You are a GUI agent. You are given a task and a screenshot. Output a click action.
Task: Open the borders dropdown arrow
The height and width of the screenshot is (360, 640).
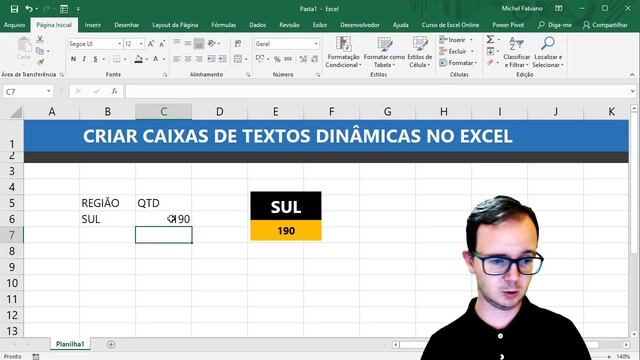click(x=125, y=60)
